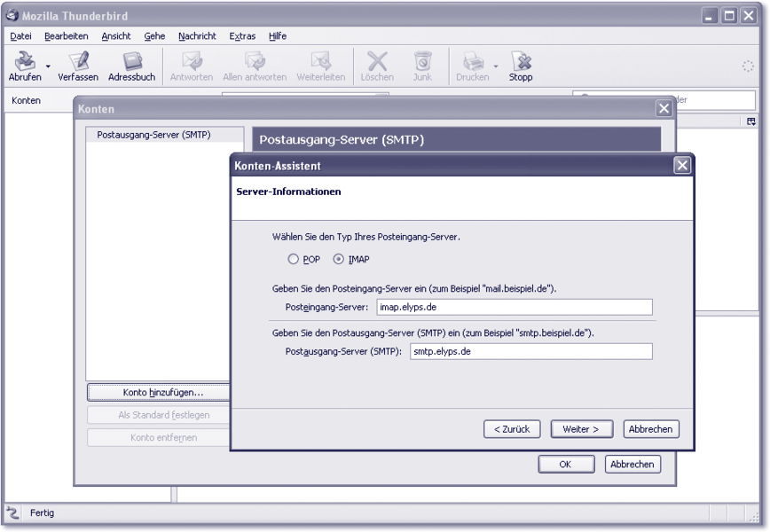Viewport: 770px width, 532px height.
Task: Click Abbrechen in the Konten-Assistent
Action: (651, 429)
